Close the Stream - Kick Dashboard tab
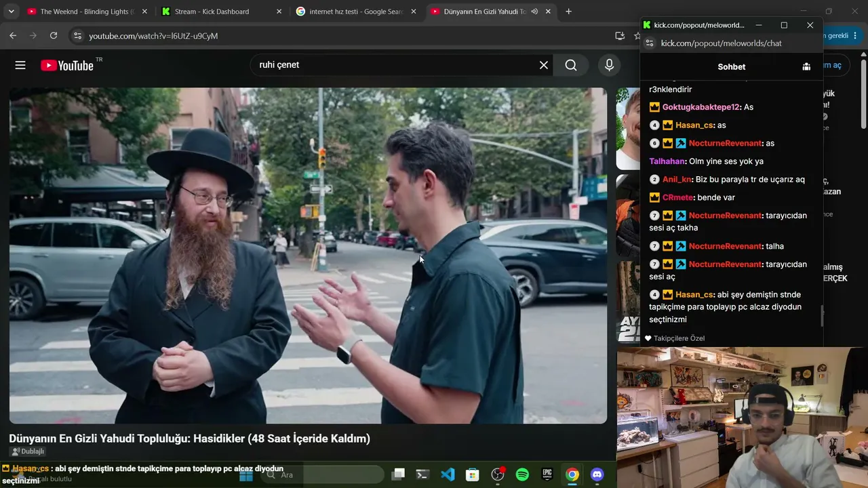This screenshot has height=488, width=868. tap(279, 12)
